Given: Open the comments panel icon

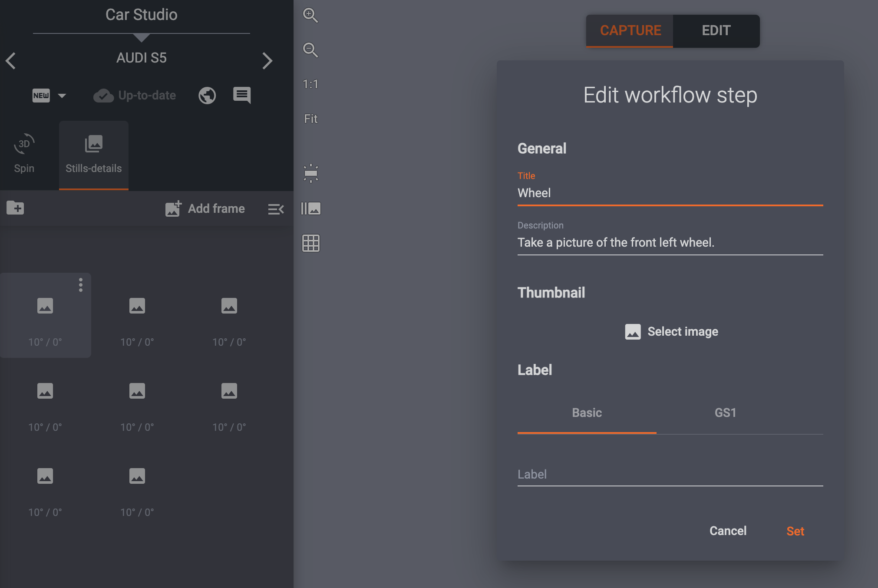Looking at the screenshot, I should (241, 95).
